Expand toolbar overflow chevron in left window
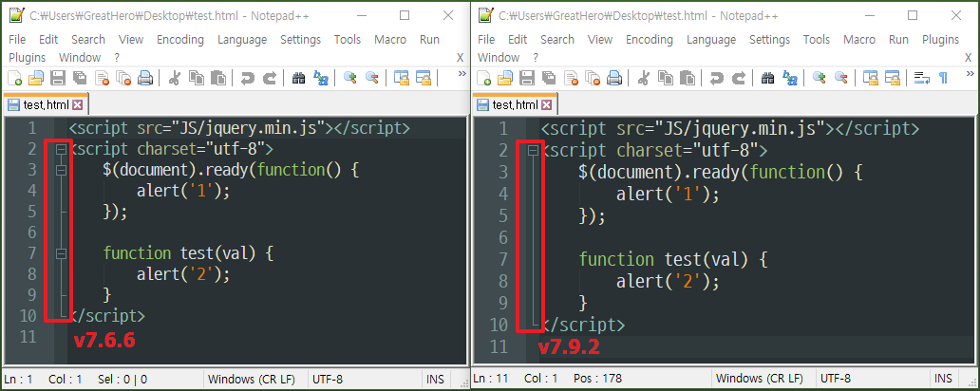Screen dimensions: 980x391 [462, 74]
